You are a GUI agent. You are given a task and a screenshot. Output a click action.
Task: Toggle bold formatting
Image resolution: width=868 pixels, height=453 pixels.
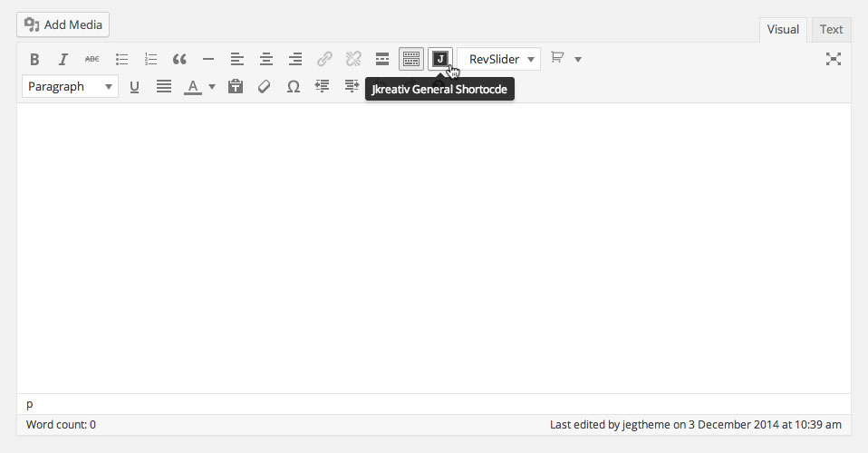click(34, 60)
